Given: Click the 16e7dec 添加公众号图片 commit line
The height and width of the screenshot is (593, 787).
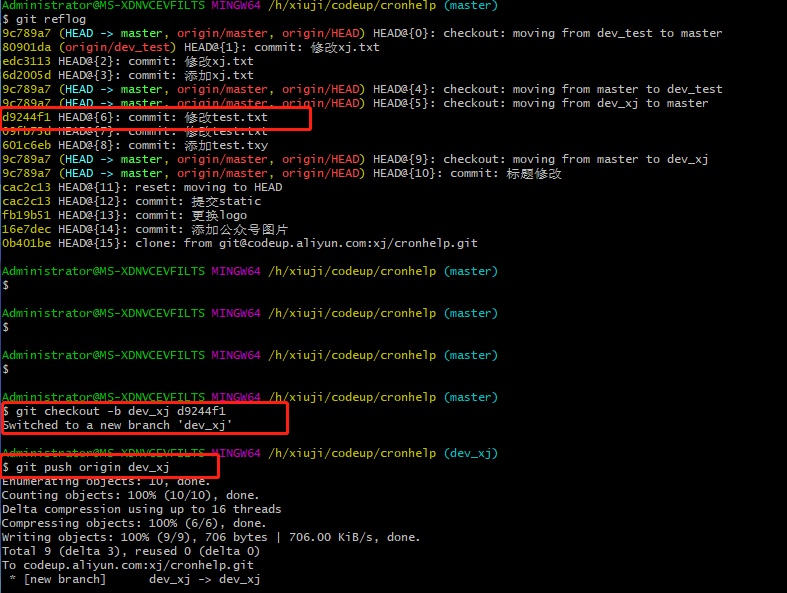Looking at the screenshot, I should click(x=145, y=229).
